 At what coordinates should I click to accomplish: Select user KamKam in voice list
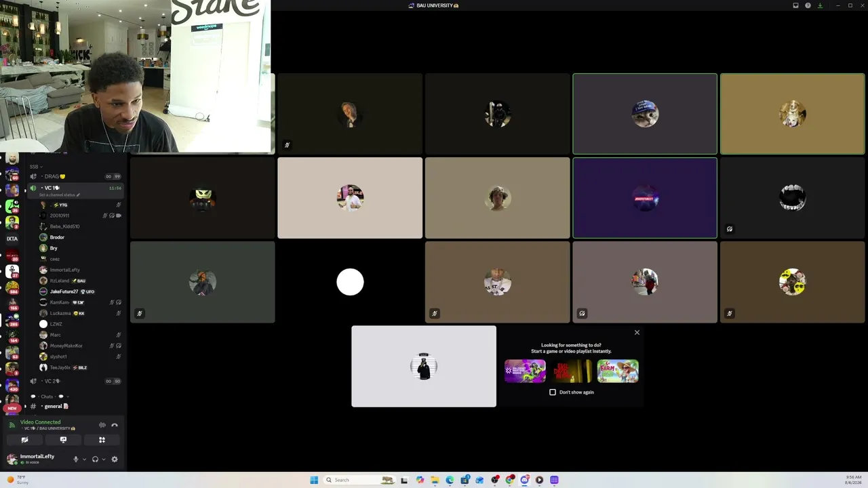(80, 302)
